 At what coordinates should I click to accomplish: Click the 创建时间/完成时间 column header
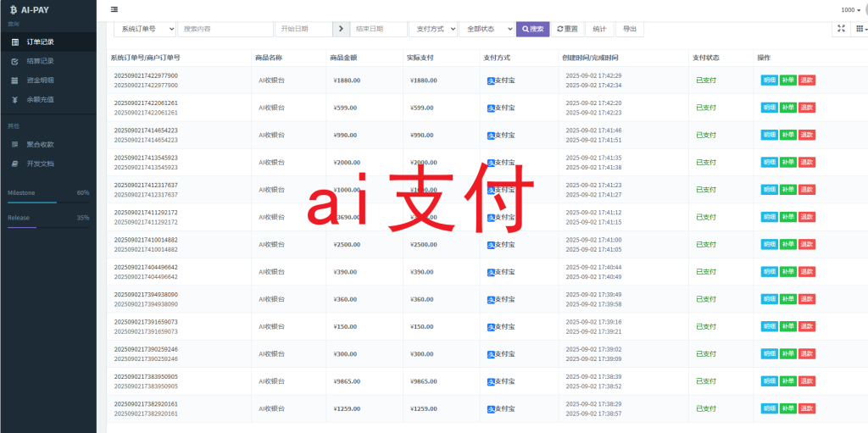point(591,58)
